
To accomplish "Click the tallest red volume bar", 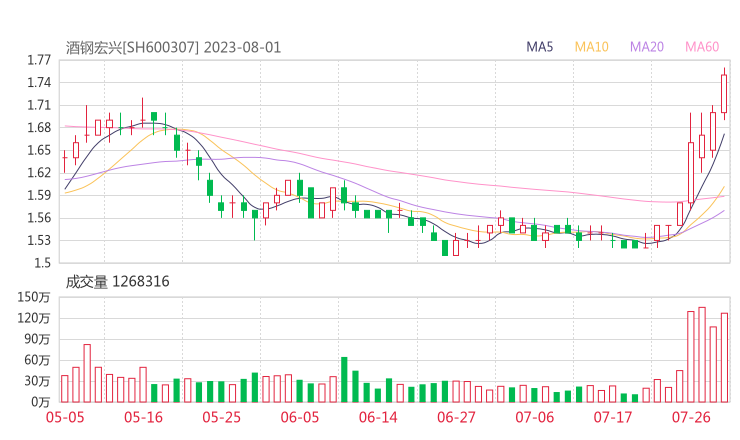I will pyautogui.click(x=702, y=355).
